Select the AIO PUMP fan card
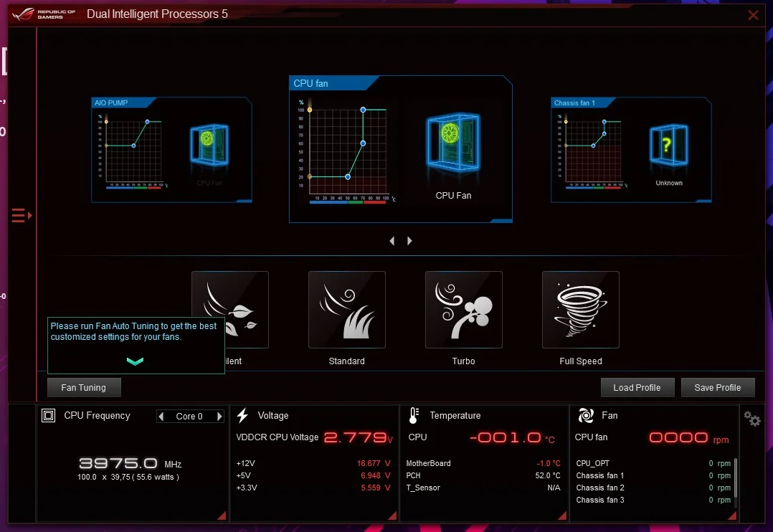 171,150
